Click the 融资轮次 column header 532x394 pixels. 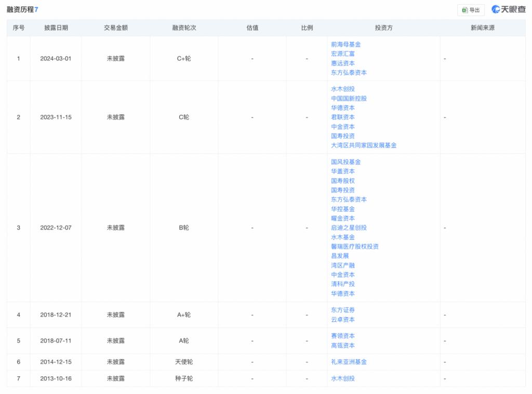[x=184, y=28]
